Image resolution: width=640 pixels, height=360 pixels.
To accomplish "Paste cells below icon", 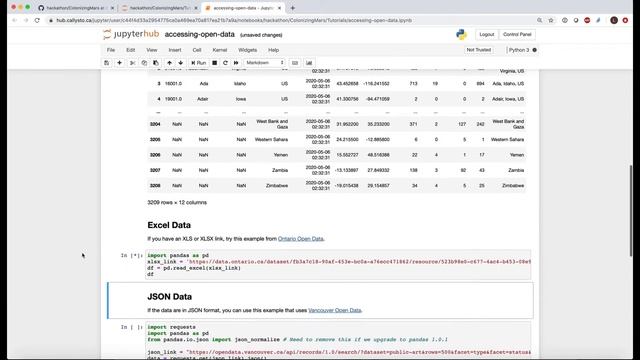I will click(156, 63).
